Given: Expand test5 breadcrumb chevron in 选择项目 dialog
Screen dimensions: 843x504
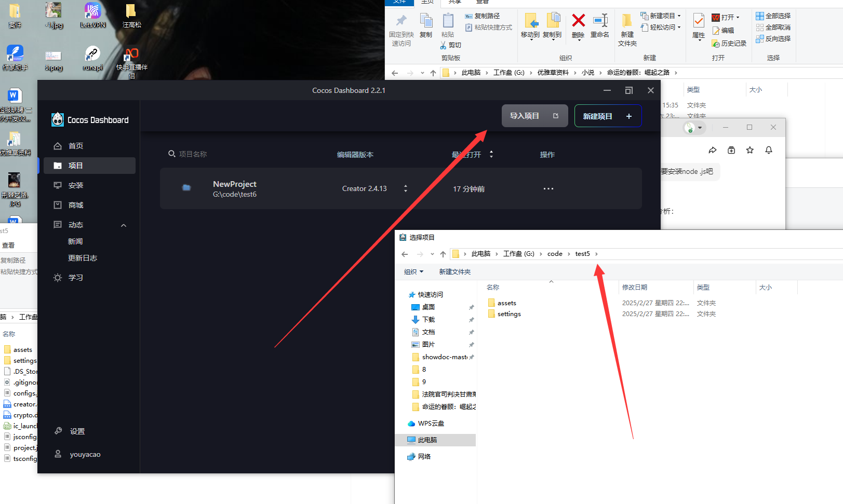Looking at the screenshot, I should 596,254.
